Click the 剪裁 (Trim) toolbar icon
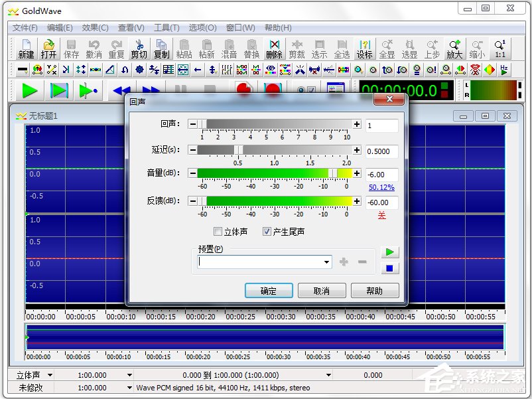Screen dimensions: 532x399 point(297,49)
